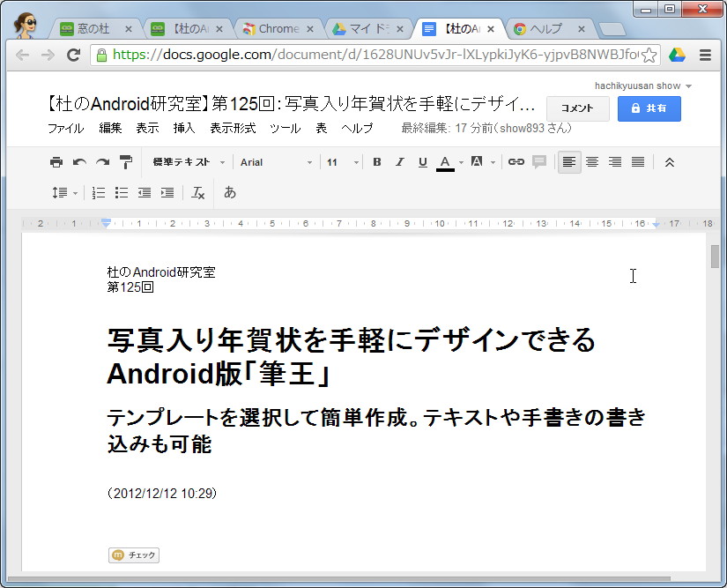This screenshot has height=588, width=727.
Task: Click the blue 共有 share button
Action: (x=649, y=108)
